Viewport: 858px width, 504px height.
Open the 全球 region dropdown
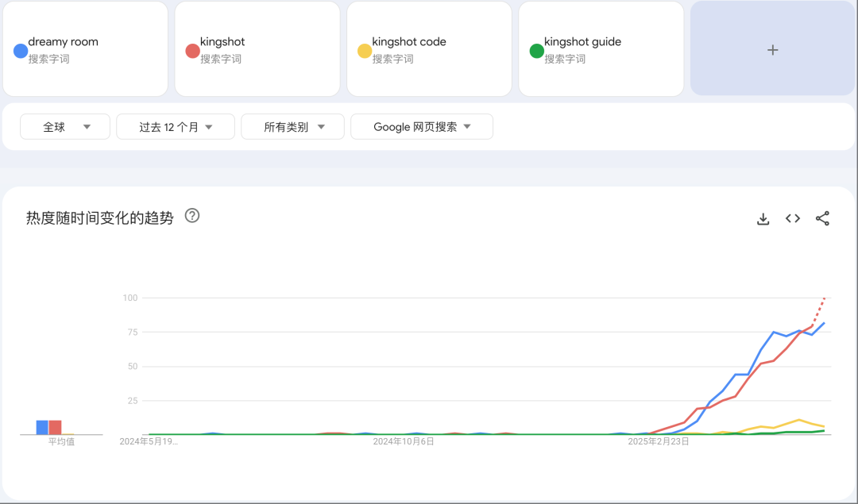pyautogui.click(x=65, y=127)
